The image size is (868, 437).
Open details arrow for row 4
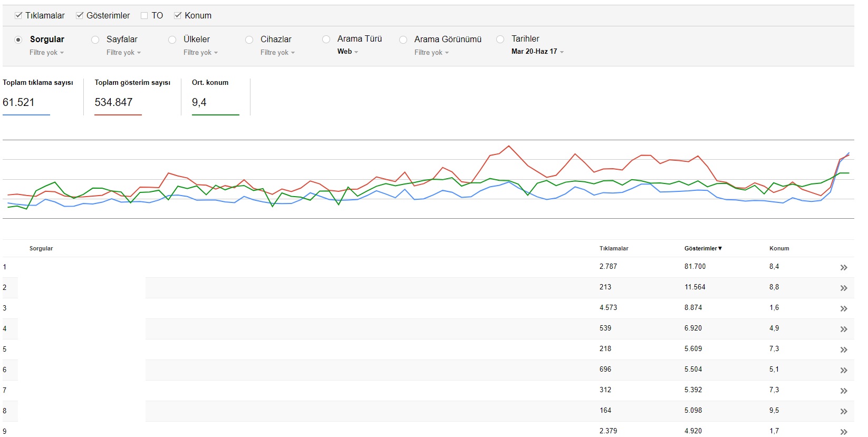(x=844, y=329)
